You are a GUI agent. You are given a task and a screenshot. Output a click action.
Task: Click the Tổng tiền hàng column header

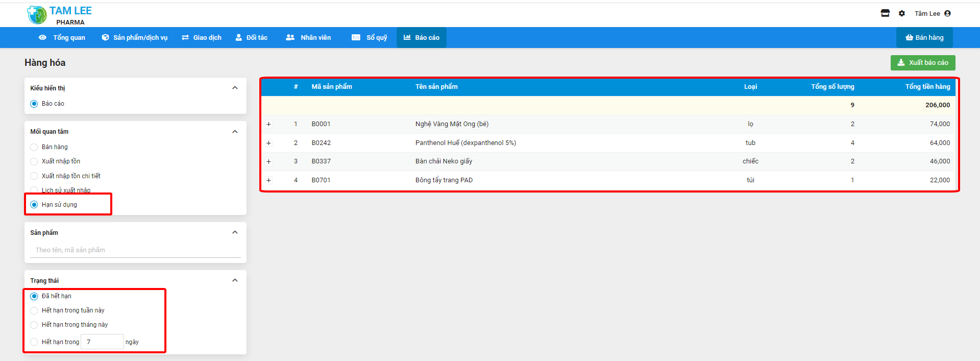pyautogui.click(x=927, y=87)
